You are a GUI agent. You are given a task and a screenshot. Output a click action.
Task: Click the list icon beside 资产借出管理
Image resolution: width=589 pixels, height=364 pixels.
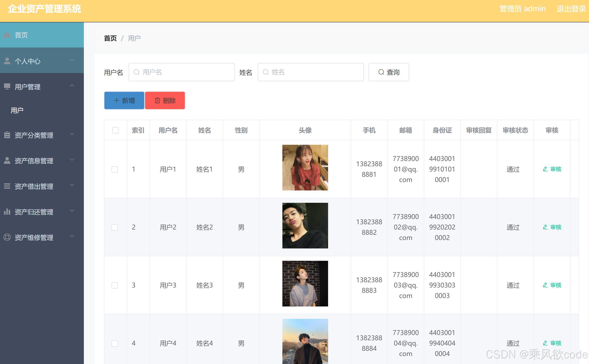tap(7, 186)
